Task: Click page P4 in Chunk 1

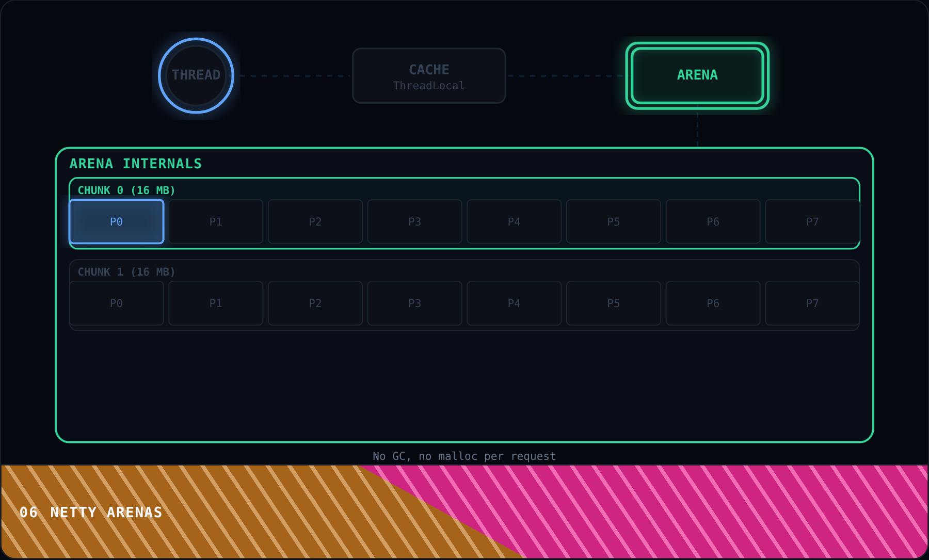Action: tap(514, 303)
